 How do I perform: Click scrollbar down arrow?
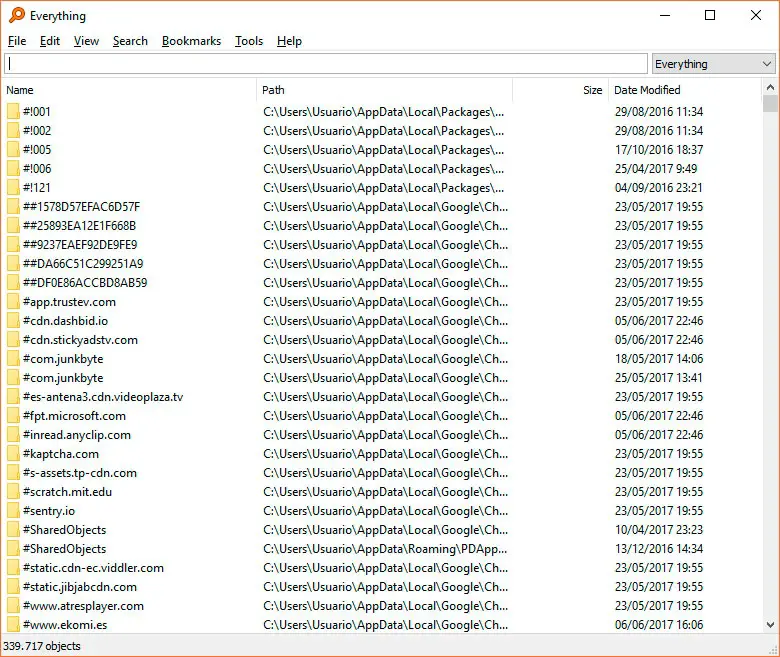[x=770, y=625]
